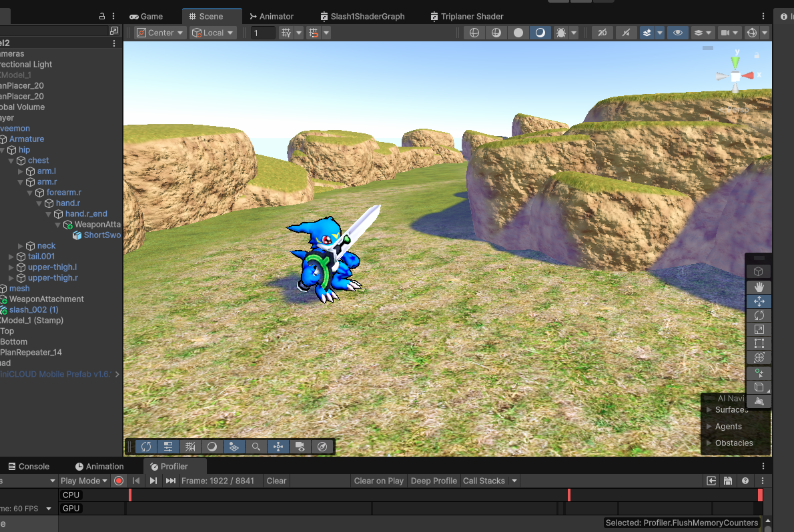
Task: Switch to the Game tab
Action: click(x=146, y=16)
